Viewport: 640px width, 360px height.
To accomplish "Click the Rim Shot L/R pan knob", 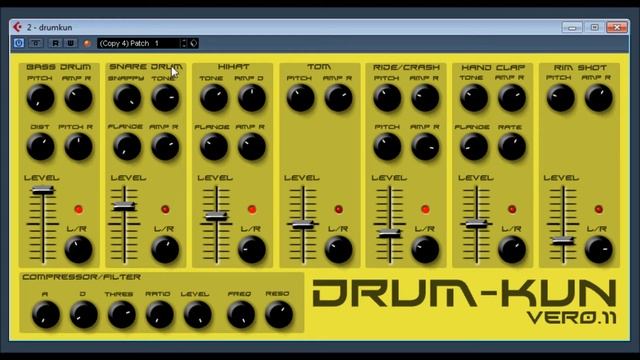I will pyautogui.click(x=599, y=249).
